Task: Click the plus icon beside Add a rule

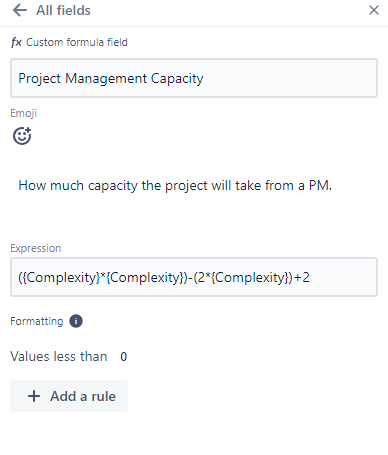Action: [34, 396]
